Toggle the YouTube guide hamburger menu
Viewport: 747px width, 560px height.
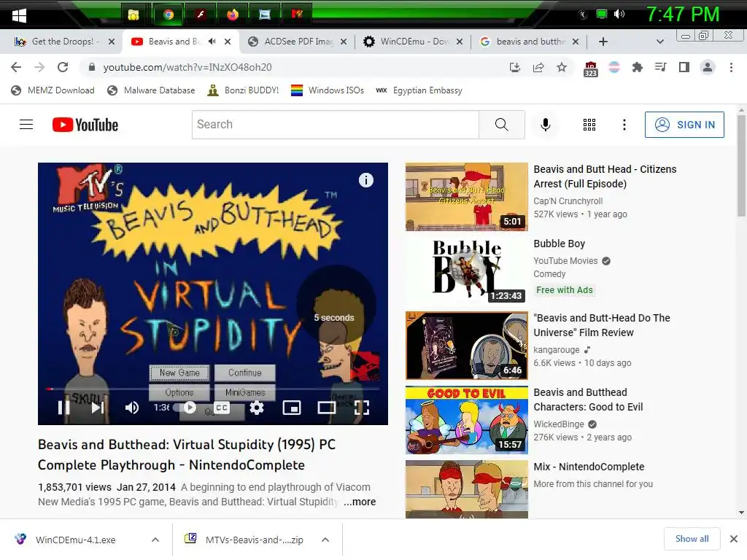(x=26, y=125)
